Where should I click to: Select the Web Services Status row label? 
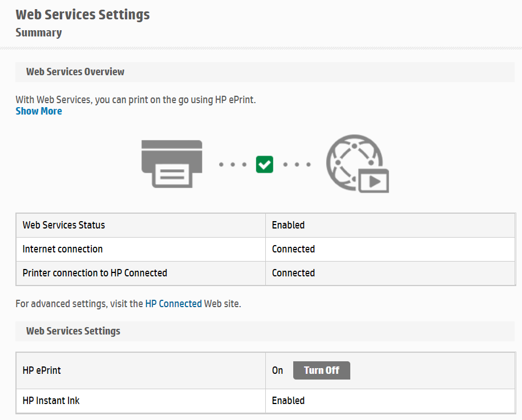pyautogui.click(x=63, y=225)
